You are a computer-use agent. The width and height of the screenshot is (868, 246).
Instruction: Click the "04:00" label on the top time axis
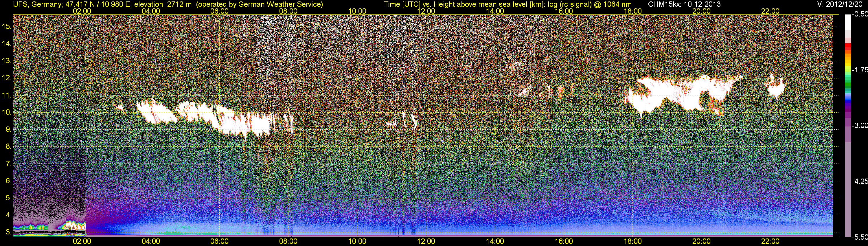click(x=151, y=11)
